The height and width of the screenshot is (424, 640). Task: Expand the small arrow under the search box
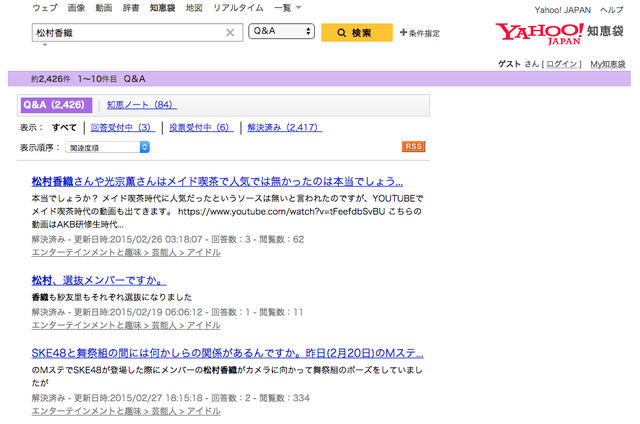click(x=45, y=44)
